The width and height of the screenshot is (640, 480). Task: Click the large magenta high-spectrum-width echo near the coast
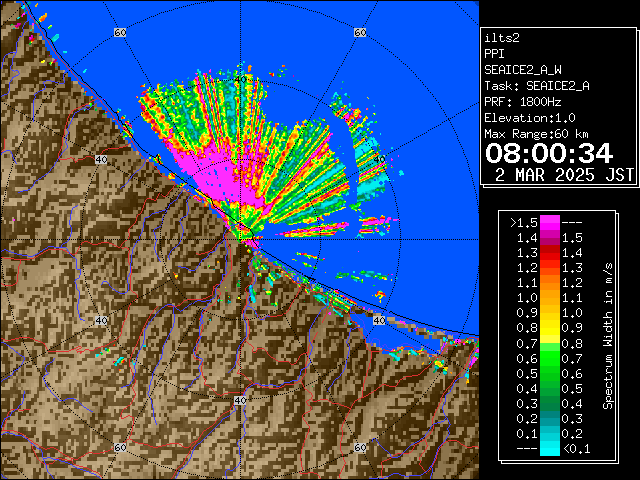tap(224, 176)
